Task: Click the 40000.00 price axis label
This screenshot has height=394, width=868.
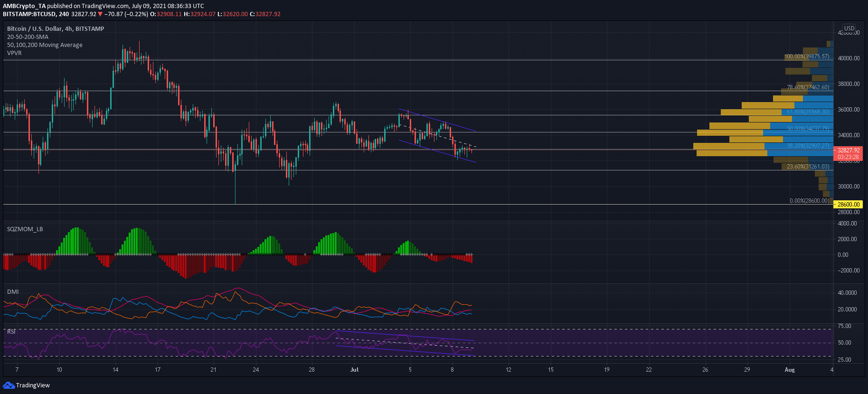Action: click(x=849, y=58)
